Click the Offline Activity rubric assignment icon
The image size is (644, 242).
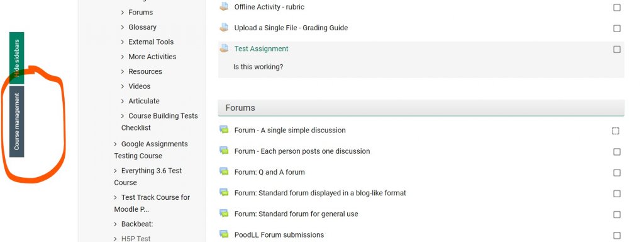tap(224, 6)
